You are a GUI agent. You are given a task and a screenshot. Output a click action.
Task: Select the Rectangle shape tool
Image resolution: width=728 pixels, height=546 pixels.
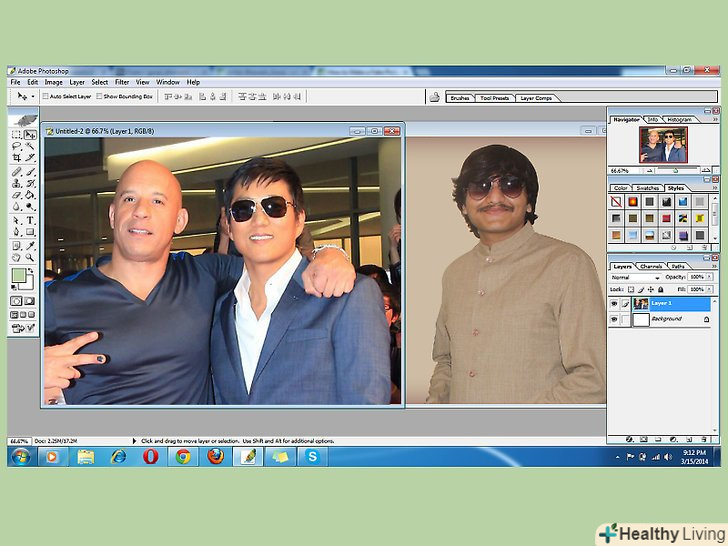click(x=30, y=232)
